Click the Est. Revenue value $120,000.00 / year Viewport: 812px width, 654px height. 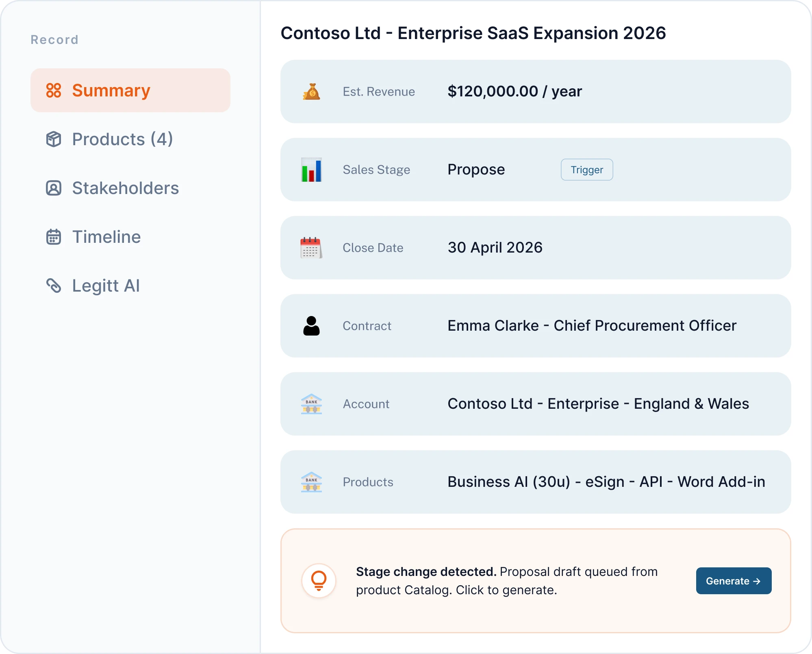(515, 91)
